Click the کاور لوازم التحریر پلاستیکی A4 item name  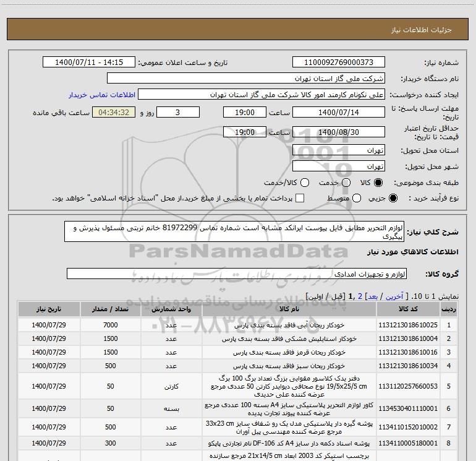click(x=289, y=409)
